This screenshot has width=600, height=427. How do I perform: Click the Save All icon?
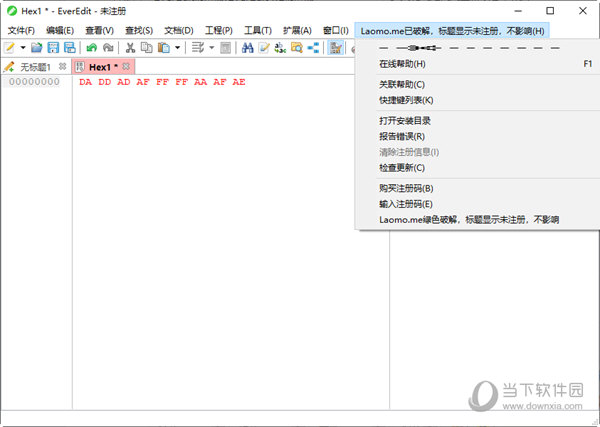pos(70,48)
